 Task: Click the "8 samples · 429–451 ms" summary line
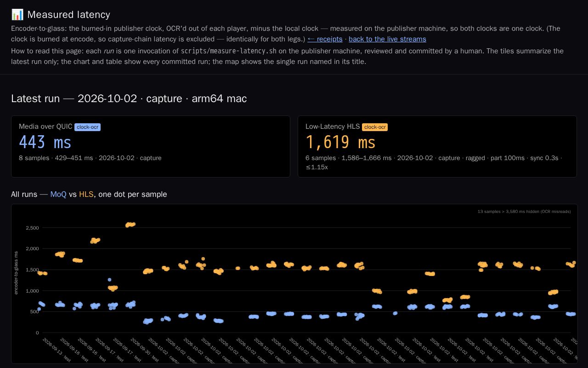(x=90, y=158)
